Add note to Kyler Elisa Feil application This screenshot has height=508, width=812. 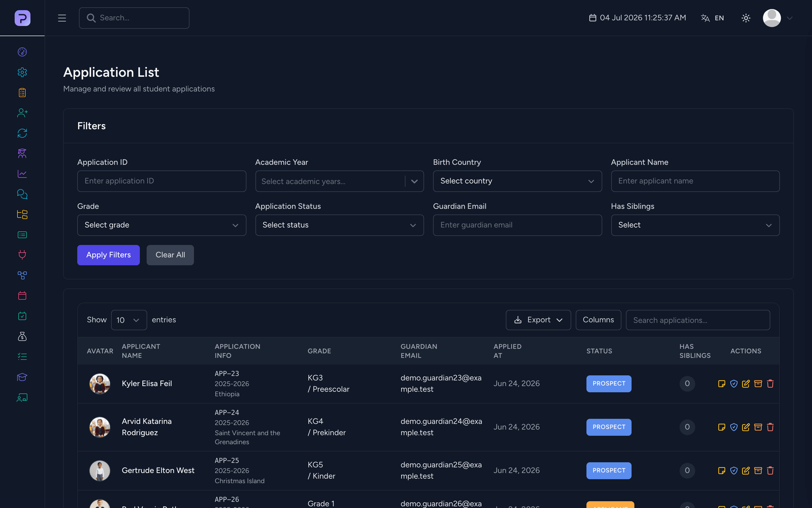tap(721, 384)
